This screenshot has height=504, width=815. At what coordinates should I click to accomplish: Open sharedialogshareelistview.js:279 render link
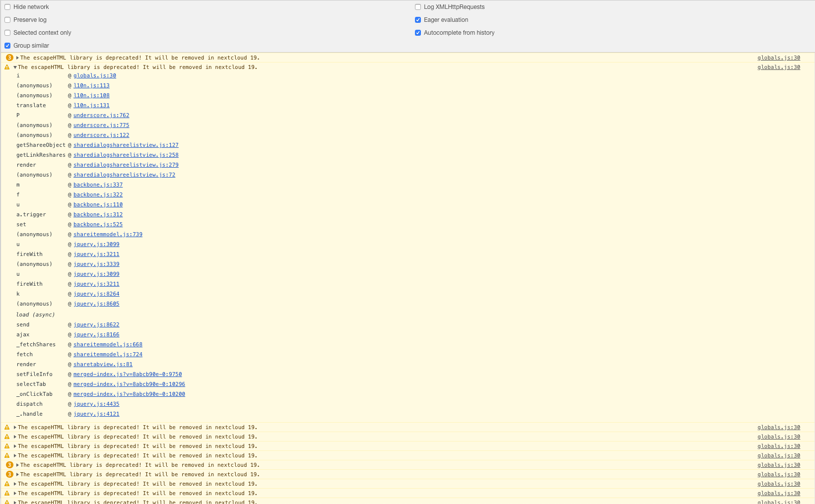pyautogui.click(x=126, y=165)
